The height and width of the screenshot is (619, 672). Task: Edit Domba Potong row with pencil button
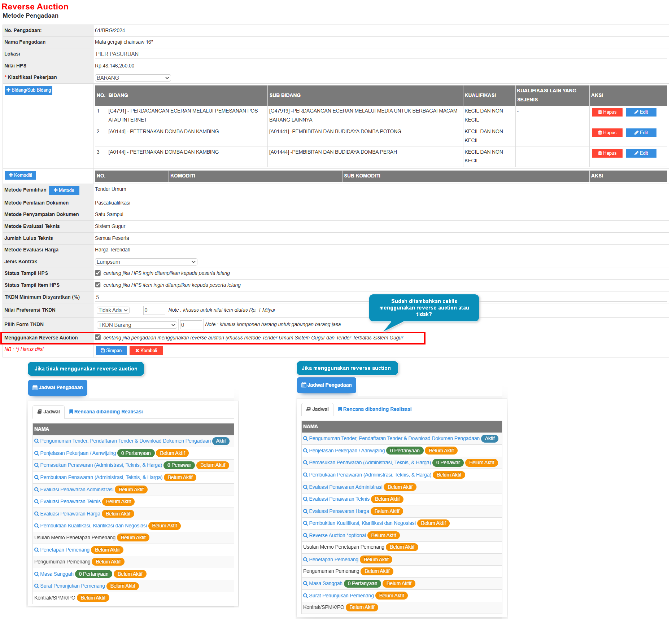point(641,133)
